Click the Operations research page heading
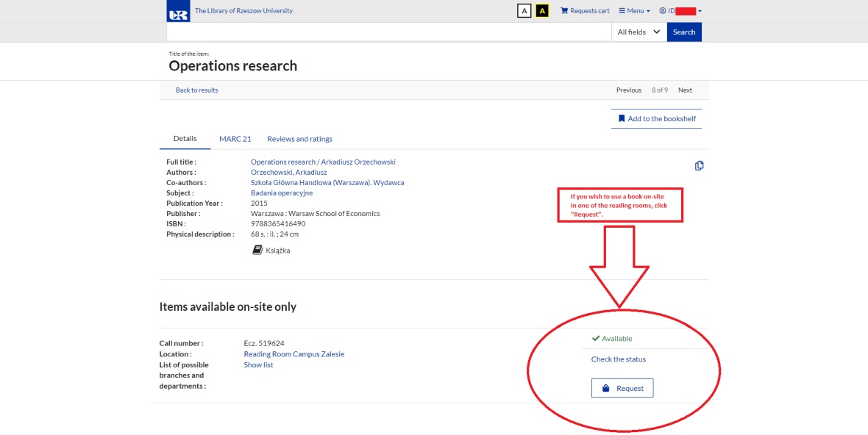The height and width of the screenshot is (435, 868). (233, 66)
